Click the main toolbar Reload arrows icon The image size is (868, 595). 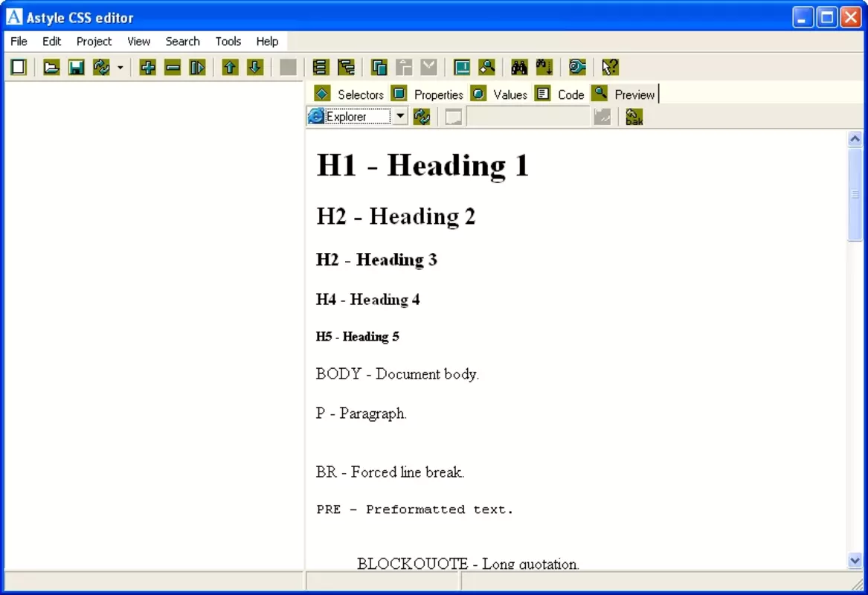tap(101, 68)
